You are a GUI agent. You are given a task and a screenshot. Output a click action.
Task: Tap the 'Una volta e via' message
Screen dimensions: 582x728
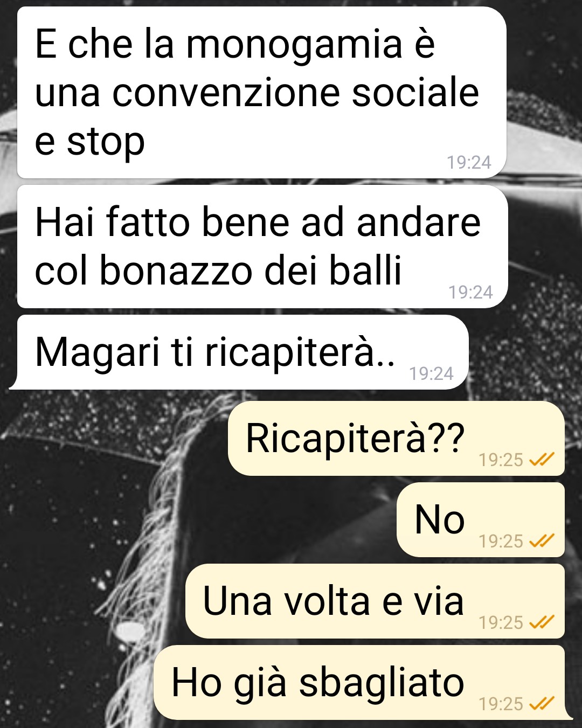[375, 601]
